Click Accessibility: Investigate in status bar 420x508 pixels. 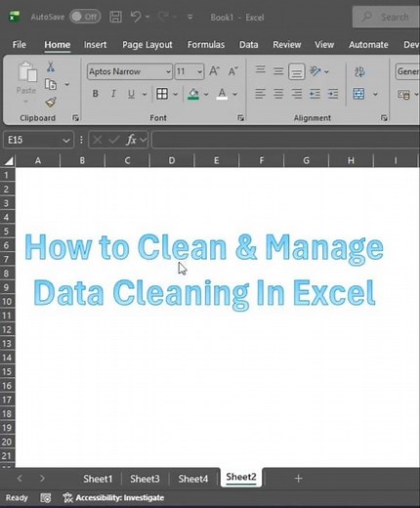(x=113, y=497)
